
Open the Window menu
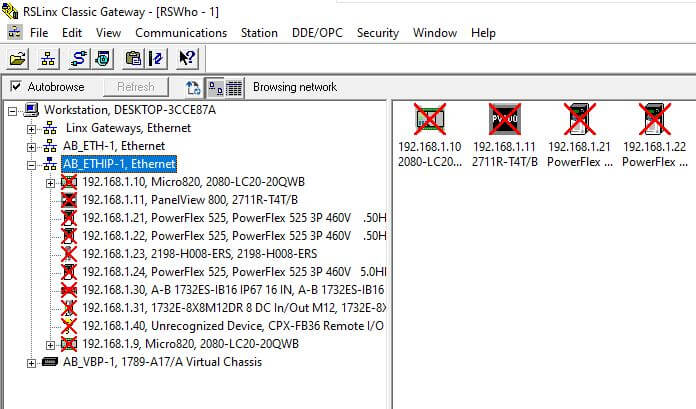tap(435, 33)
